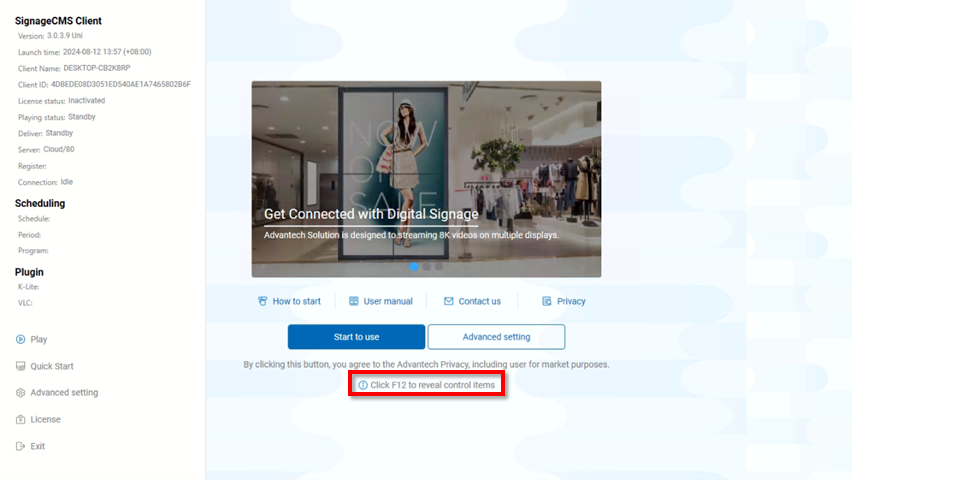Open the How to start link text
Screen dimensions: 960x480
(x=297, y=301)
